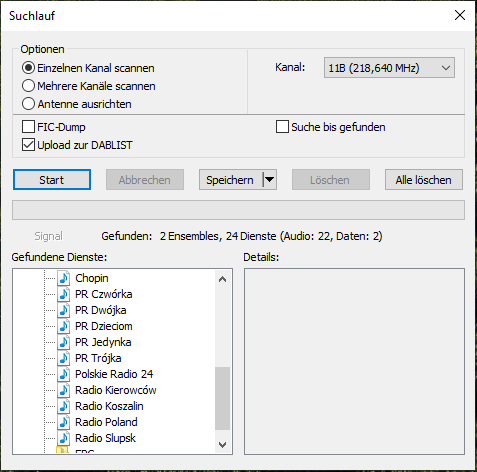Click the audio icon beside PR Jedynka
477x472 pixels.
(x=63, y=342)
